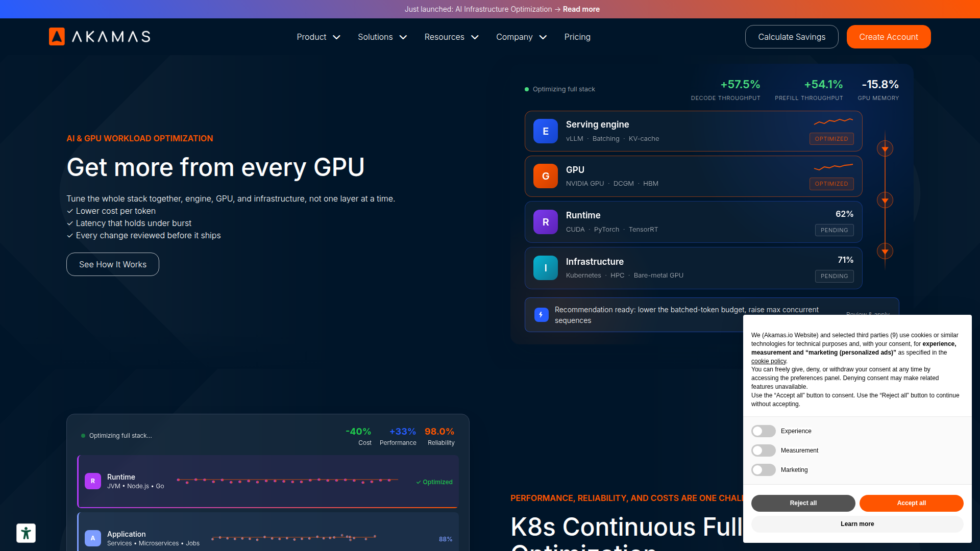Click the +57.5% decode throughput value
This screenshot has width=980, height=551.
click(740, 84)
